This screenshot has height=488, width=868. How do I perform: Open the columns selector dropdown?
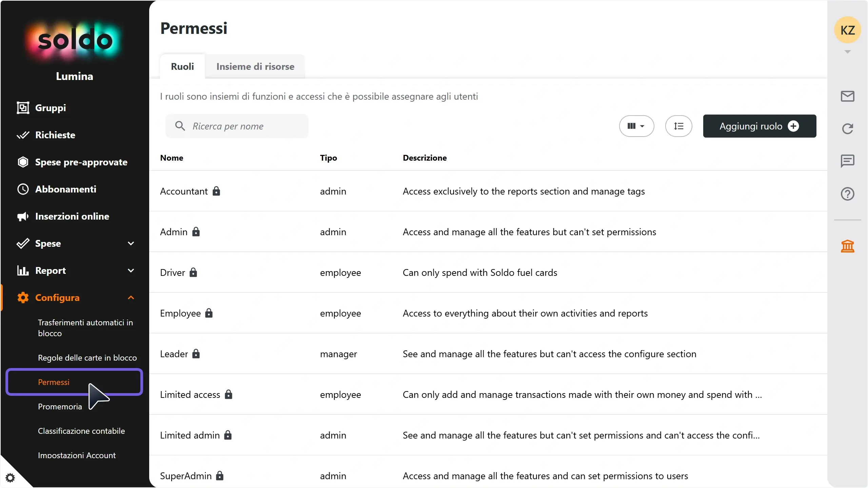tap(636, 126)
